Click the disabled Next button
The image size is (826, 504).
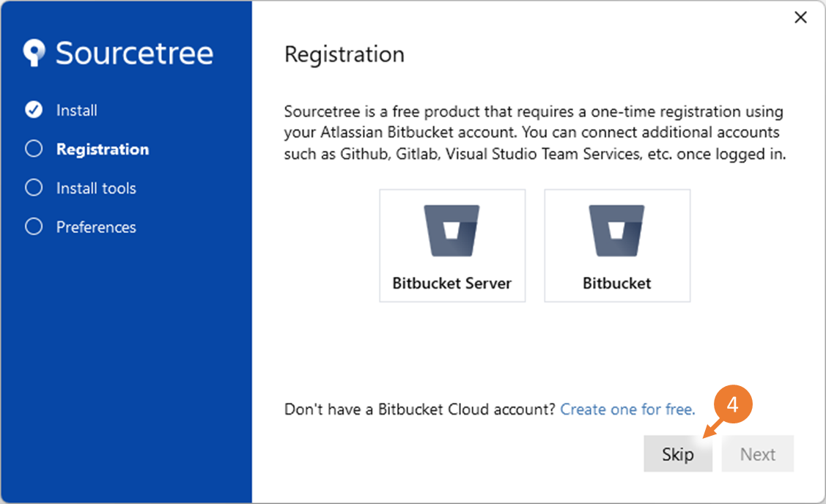[758, 453]
